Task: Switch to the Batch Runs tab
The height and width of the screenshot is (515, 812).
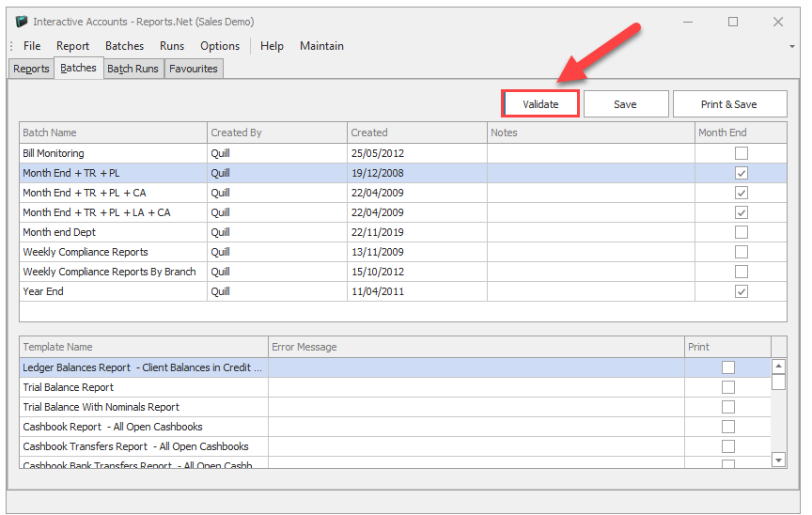Action: (x=133, y=69)
